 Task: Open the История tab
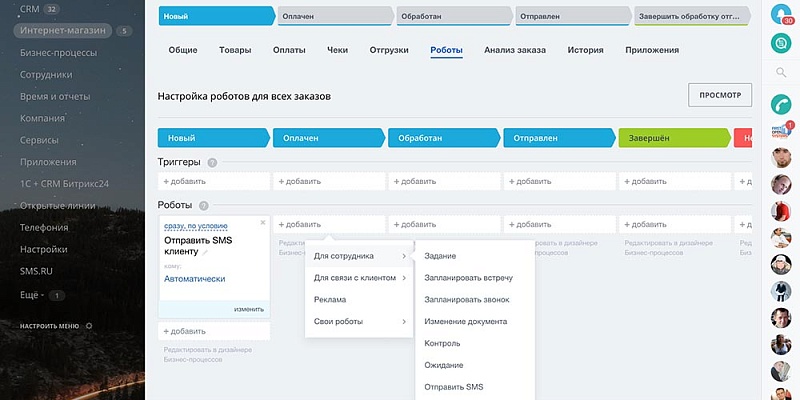tap(585, 50)
